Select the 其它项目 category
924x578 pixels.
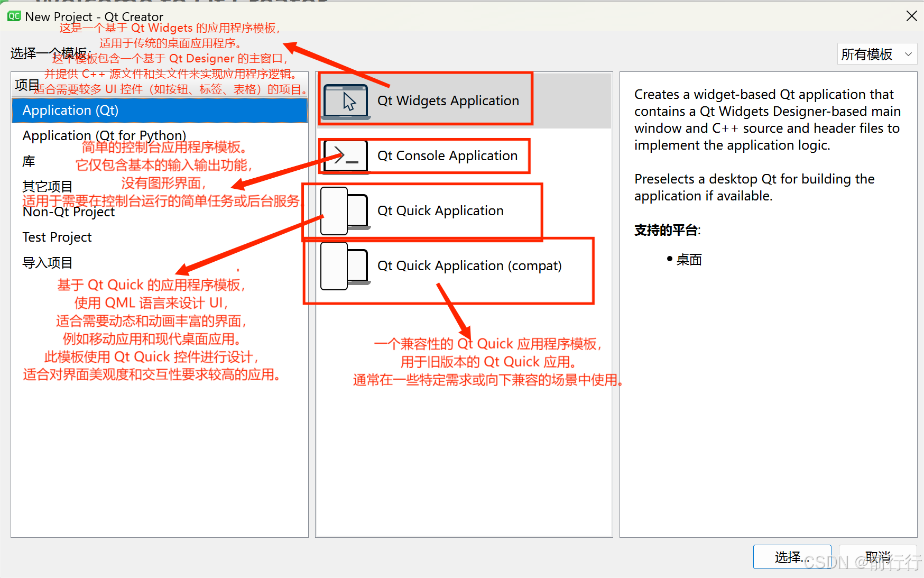pos(160,186)
